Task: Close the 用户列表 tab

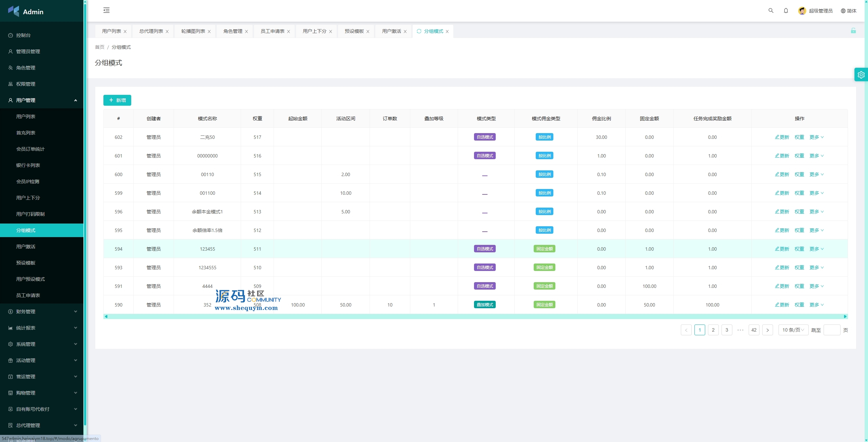Action: (x=125, y=31)
